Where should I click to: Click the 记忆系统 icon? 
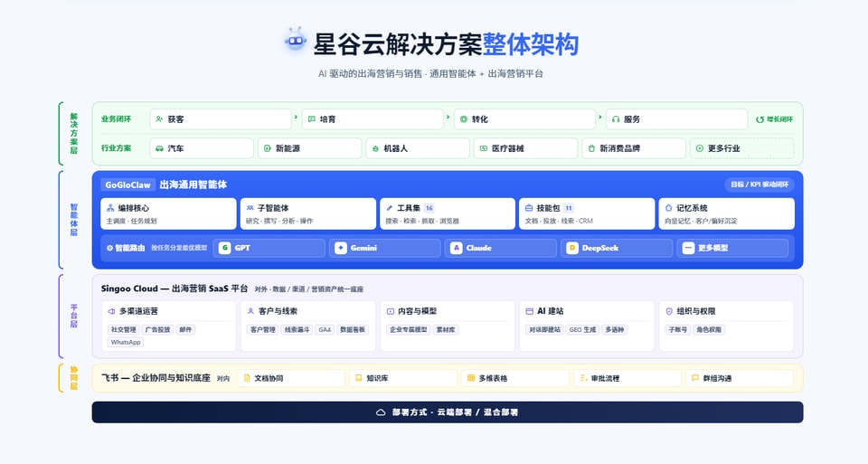(668, 208)
